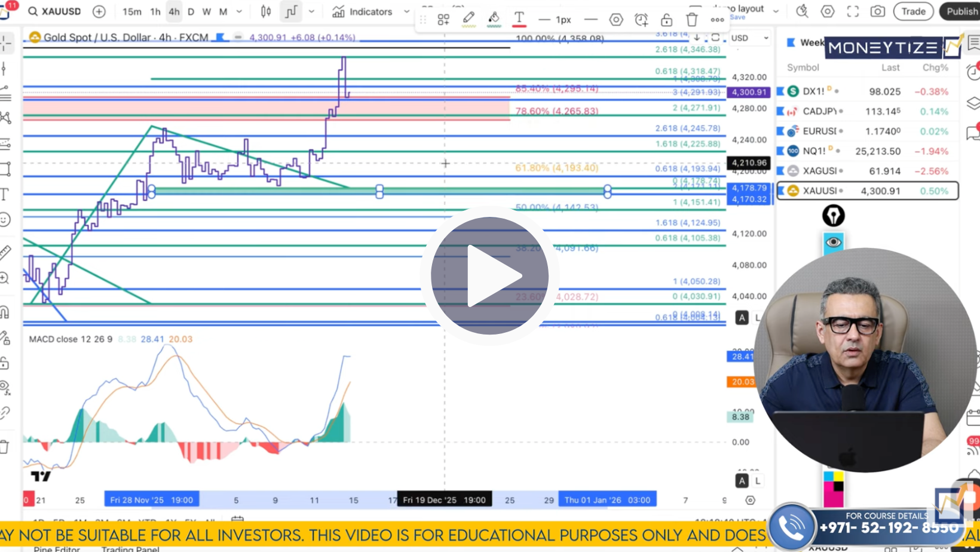Select the zoom-in tool
Screen dimensions: 980x552
pyautogui.click(x=7, y=278)
